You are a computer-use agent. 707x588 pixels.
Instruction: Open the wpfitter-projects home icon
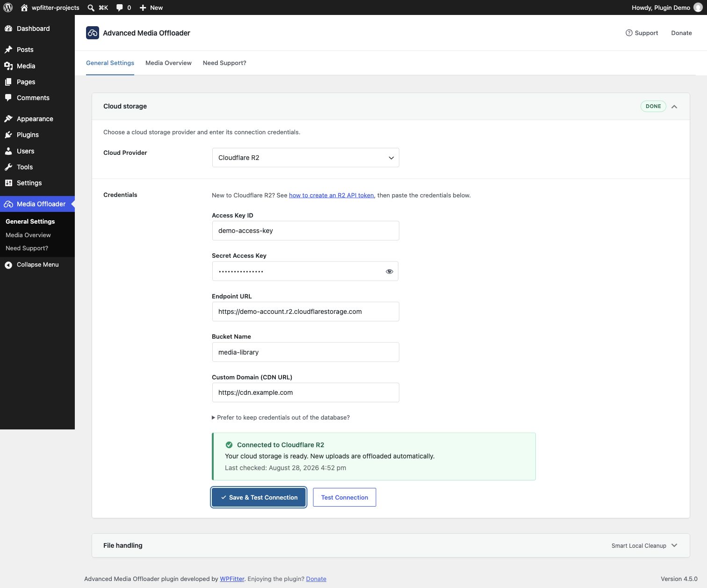click(24, 7)
